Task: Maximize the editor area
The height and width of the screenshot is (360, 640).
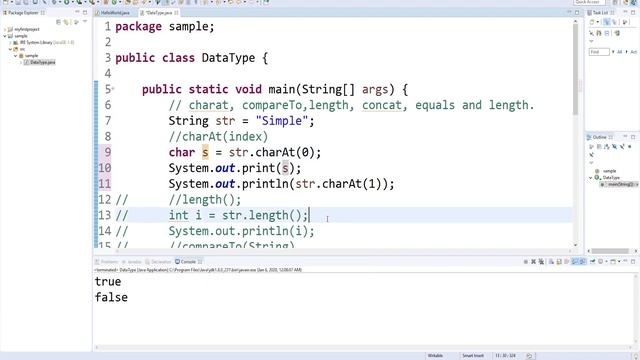Action: [x=577, y=13]
